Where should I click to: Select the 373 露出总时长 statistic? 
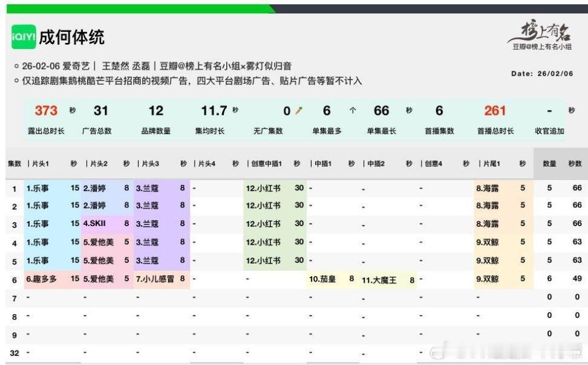pyautogui.click(x=44, y=111)
